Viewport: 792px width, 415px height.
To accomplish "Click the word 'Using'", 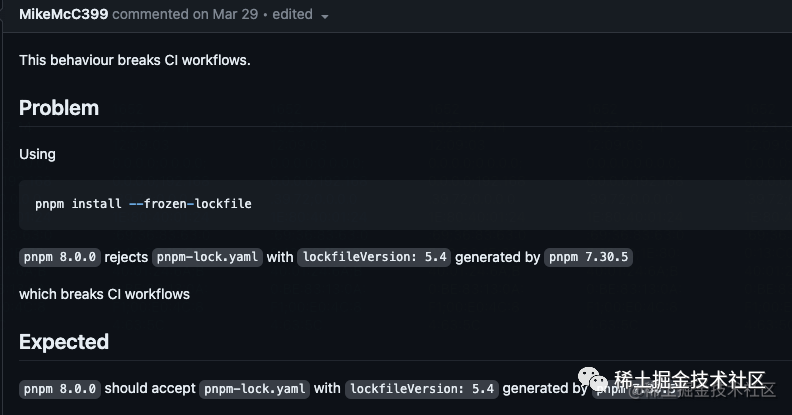I will coord(37,154).
